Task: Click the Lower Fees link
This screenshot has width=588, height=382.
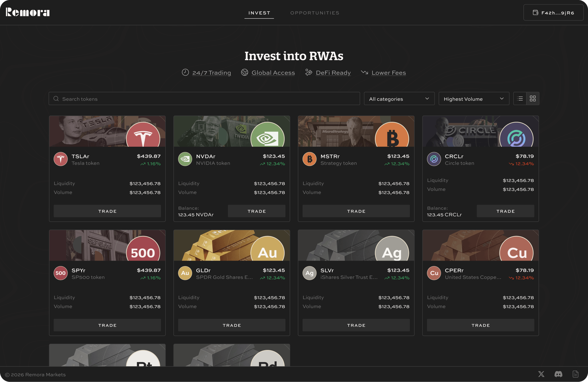Action: (389, 73)
